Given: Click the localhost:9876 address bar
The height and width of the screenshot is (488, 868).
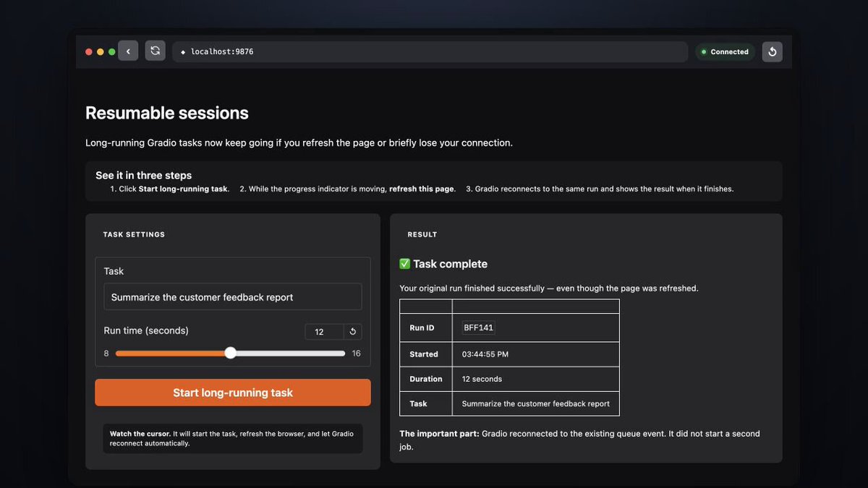Looking at the screenshot, I should 430,52.
